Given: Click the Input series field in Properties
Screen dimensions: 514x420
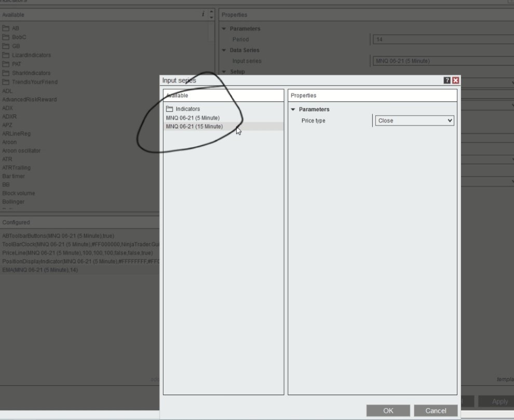Looking at the screenshot, I should [443, 61].
